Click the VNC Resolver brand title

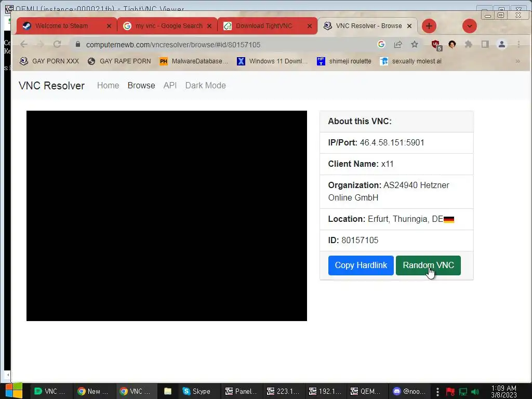[51, 86]
